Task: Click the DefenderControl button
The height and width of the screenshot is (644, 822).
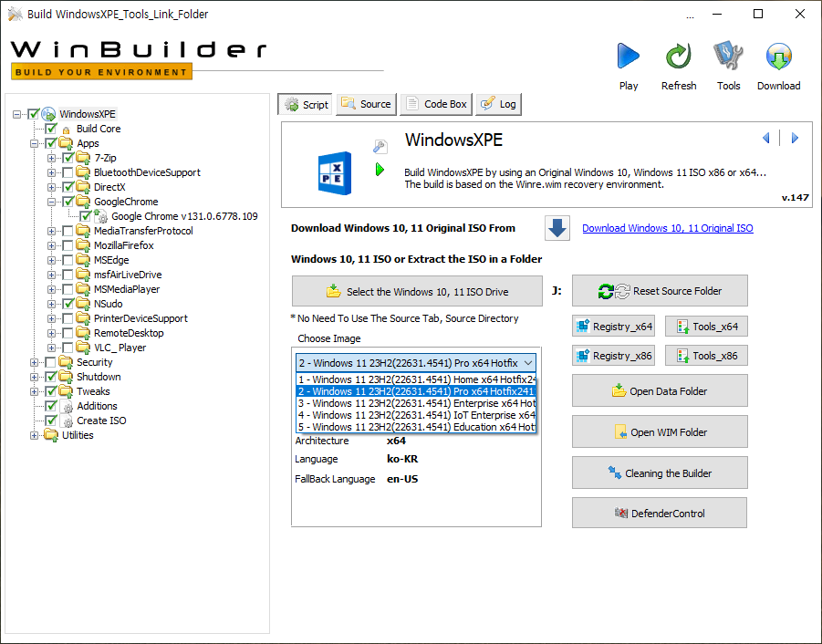Action: pos(660,513)
